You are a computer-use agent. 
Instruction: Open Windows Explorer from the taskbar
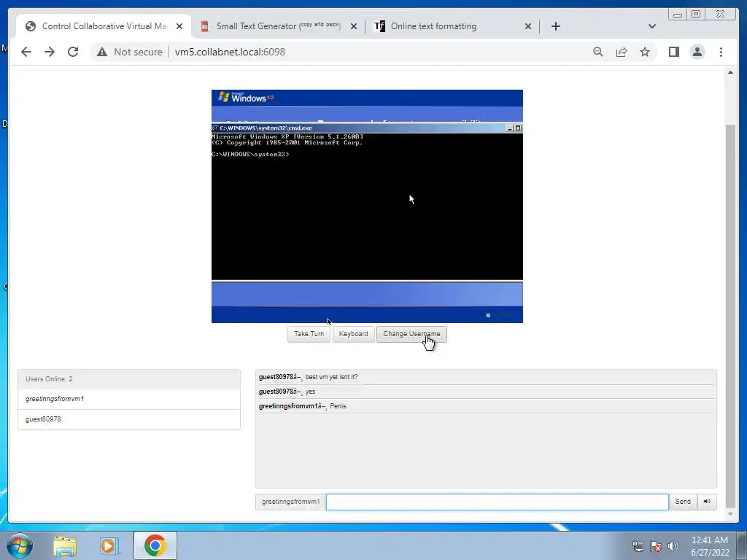coord(65,545)
